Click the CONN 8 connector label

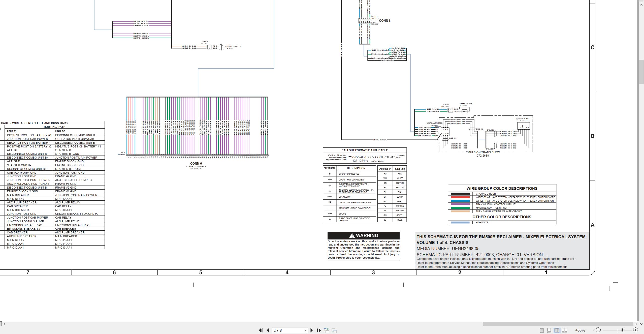click(x=385, y=21)
